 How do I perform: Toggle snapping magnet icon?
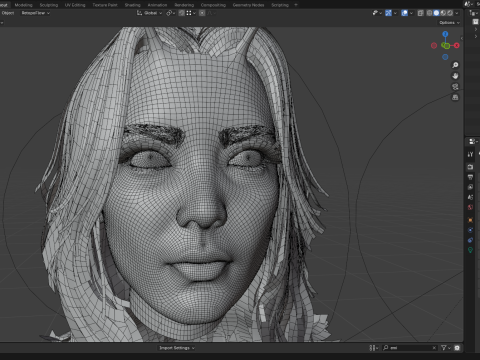point(182,13)
